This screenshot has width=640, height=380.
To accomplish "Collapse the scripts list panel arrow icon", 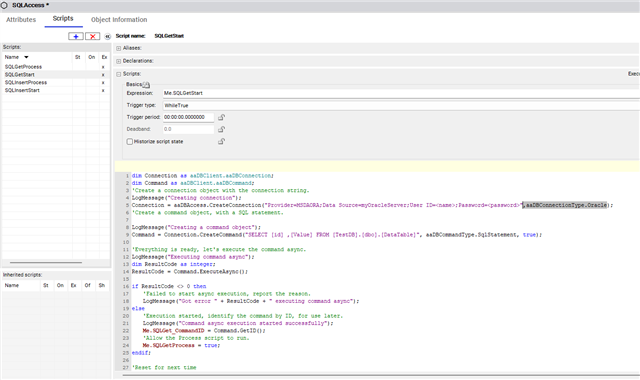I will (x=107, y=36).
